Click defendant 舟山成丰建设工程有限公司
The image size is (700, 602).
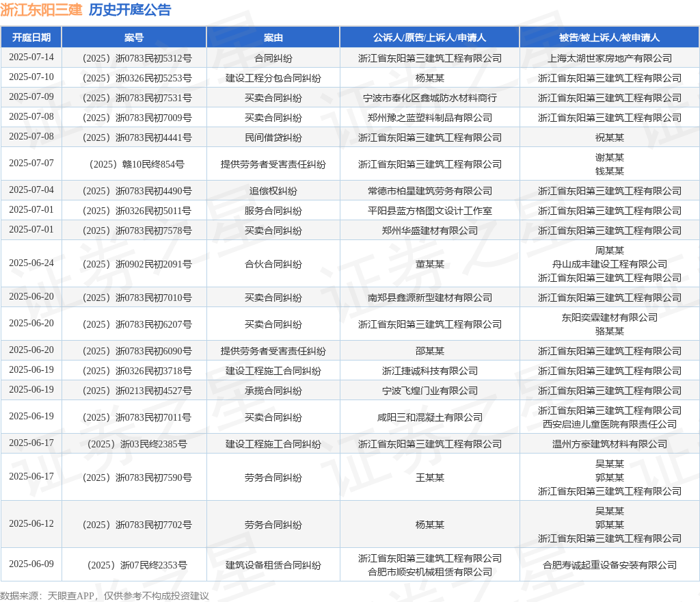609,264
